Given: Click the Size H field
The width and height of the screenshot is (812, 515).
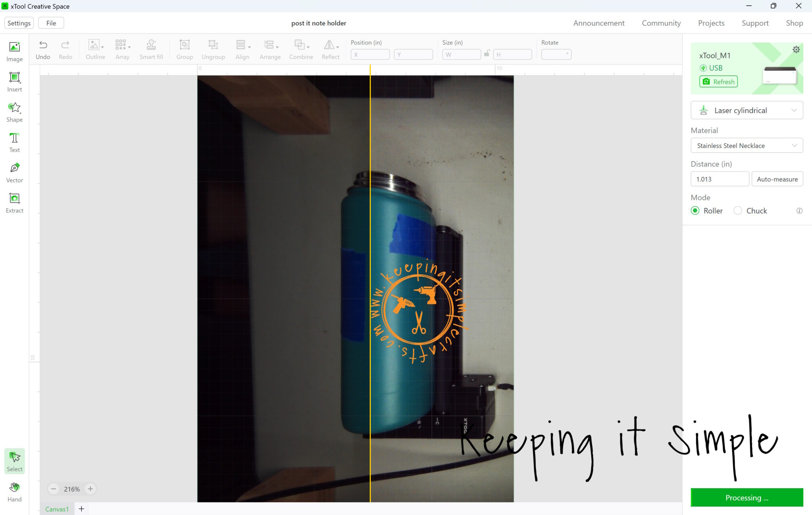Looking at the screenshot, I should [x=512, y=55].
